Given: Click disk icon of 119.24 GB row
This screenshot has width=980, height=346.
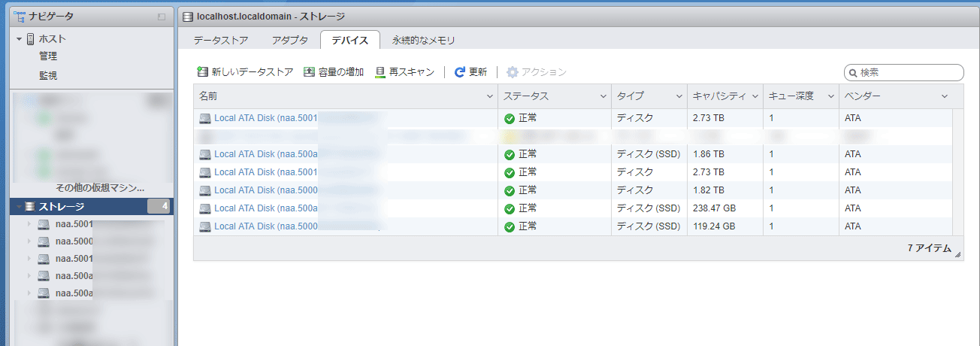Looking at the screenshot, I should click(205, 226).
